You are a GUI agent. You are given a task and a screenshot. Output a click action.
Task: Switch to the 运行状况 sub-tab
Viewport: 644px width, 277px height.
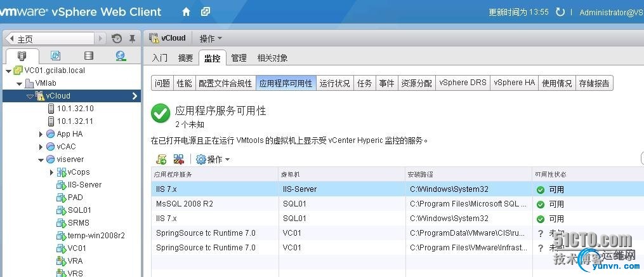coord(335,83)
